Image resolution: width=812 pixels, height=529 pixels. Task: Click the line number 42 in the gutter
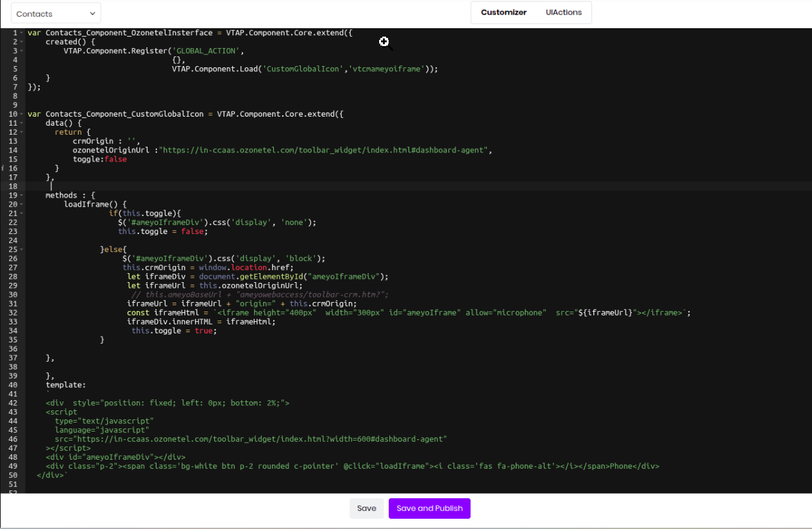click(x=13, y=403)
